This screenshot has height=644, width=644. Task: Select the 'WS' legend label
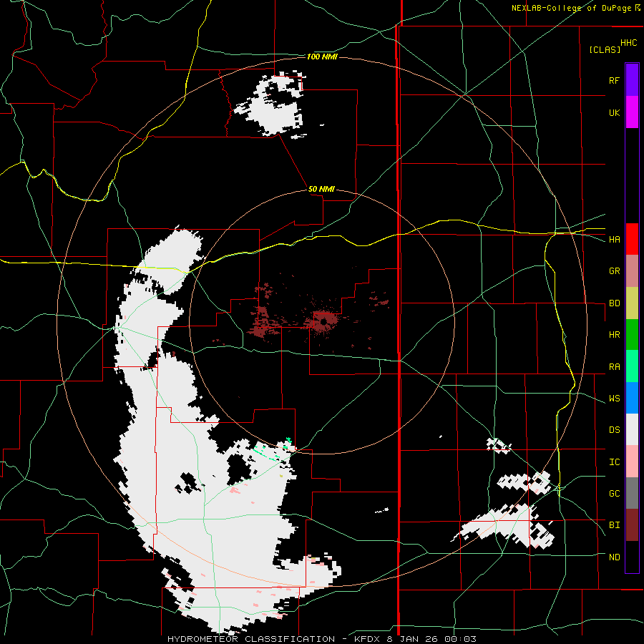click(614, 399)
